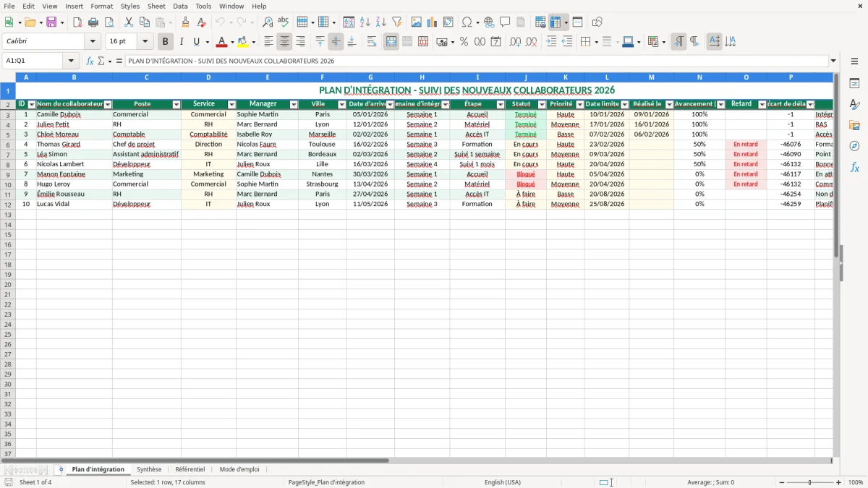Click the Copy icon
The image size is (868, 488).
145,22
